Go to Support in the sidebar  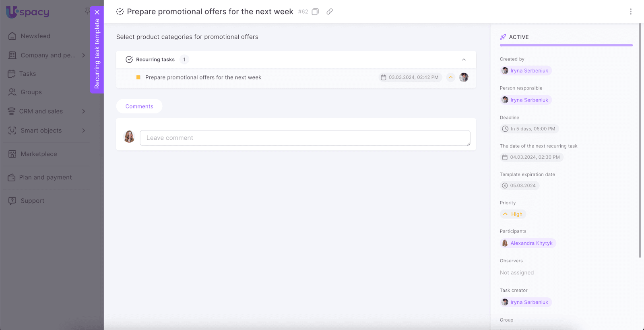pos(32,201)
